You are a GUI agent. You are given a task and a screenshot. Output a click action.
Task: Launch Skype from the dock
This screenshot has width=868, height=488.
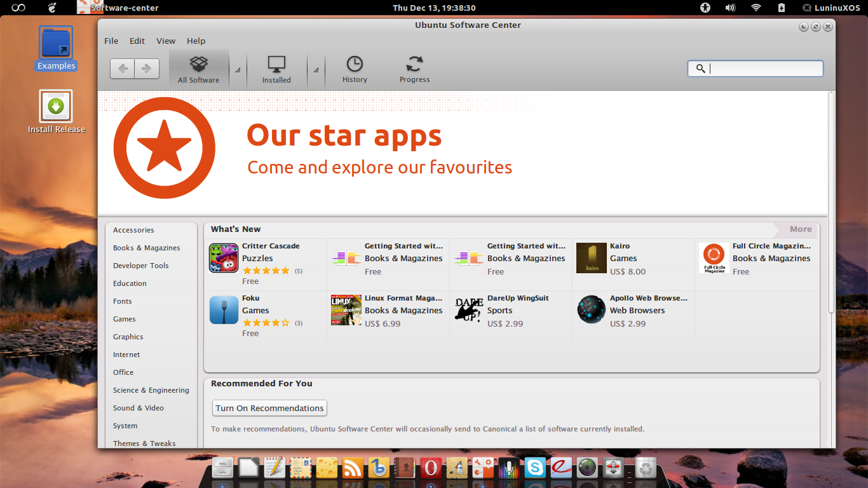point(535,468)
